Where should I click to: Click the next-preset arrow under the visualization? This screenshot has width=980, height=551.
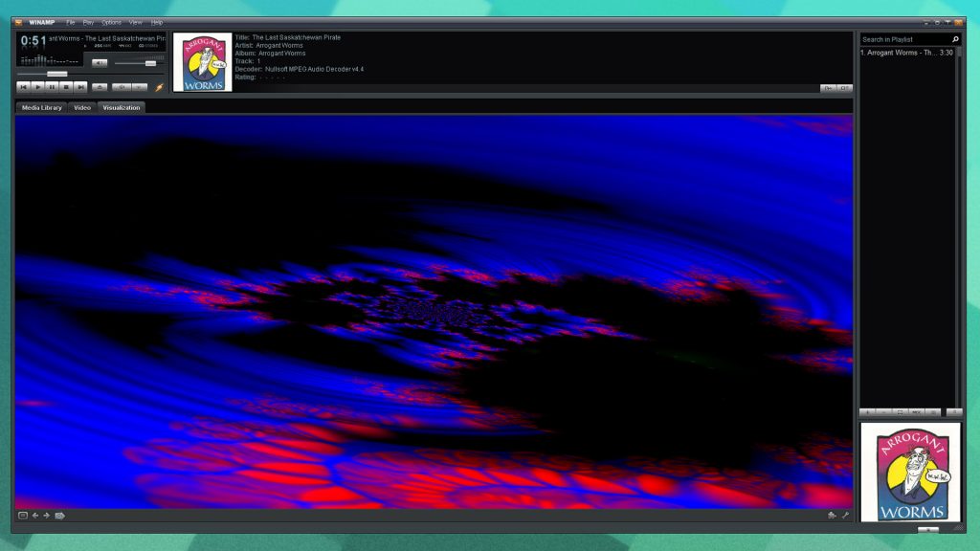pos(47,515)
